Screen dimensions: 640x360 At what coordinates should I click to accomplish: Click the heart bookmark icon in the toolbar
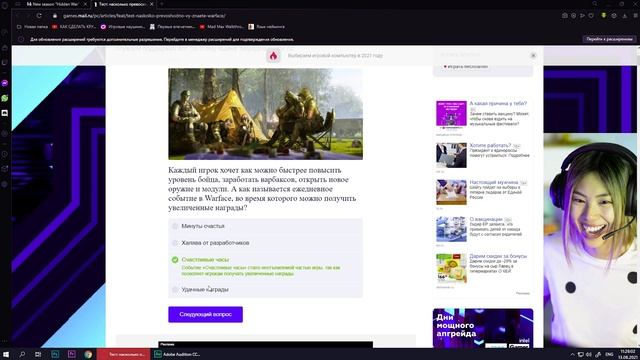(x=591, y=16)
